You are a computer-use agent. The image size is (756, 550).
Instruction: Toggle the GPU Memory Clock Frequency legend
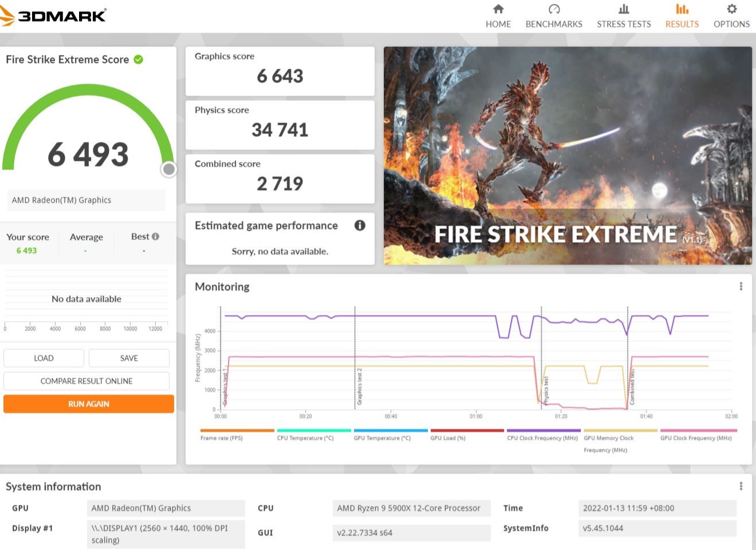pyautogui.click(x=620, y=441)
